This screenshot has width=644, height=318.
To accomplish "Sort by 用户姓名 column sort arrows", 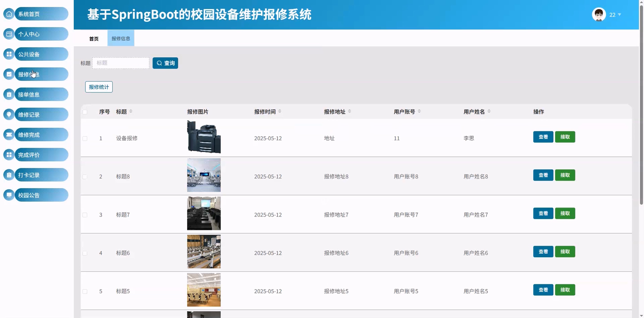I will [489, 111].
